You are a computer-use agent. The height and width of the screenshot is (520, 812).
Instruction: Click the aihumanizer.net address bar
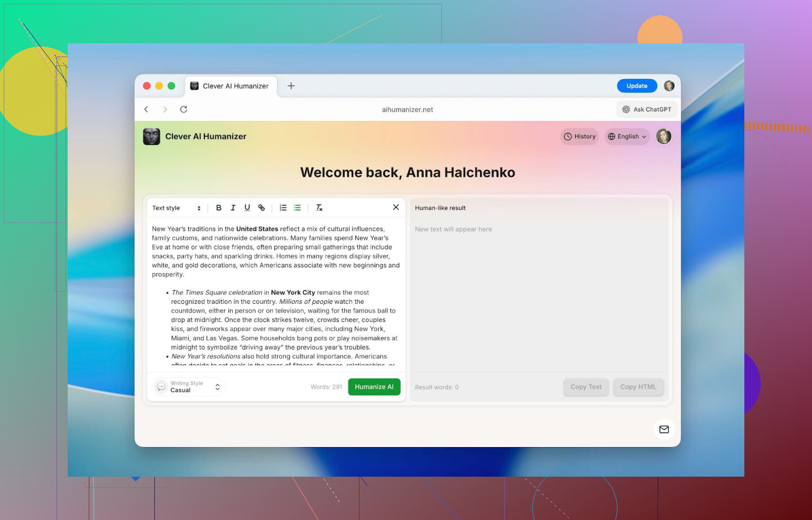407,109
